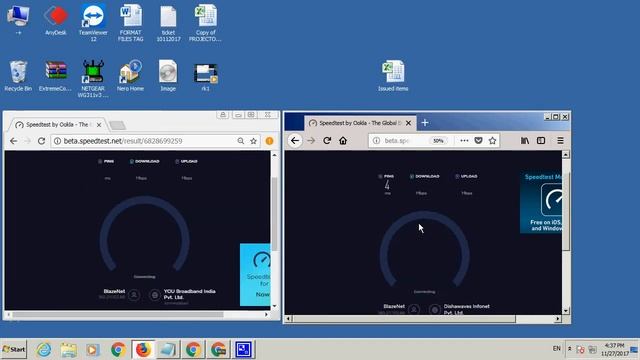Open the Windows Start menu
This screenshot has width=640, height=360.
(13, 349)
